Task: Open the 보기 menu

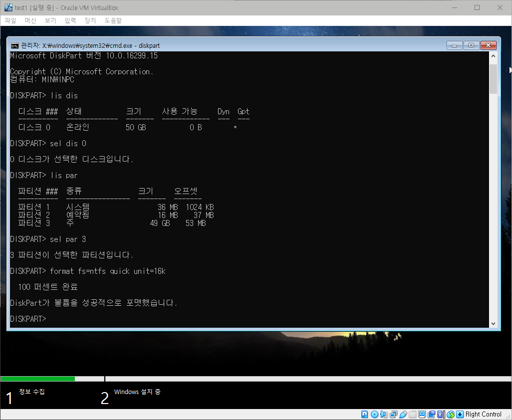Action: pyautogui.click(x=50, y=20)
